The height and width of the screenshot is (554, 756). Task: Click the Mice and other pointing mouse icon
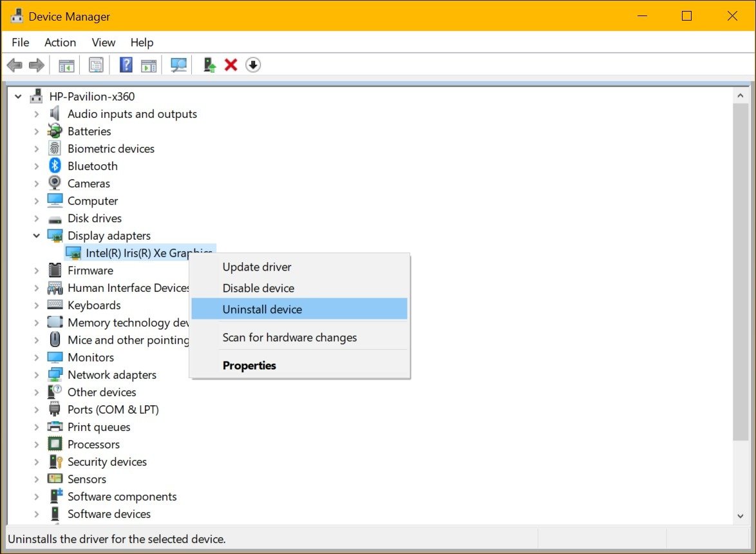click(x=55, y=339)
